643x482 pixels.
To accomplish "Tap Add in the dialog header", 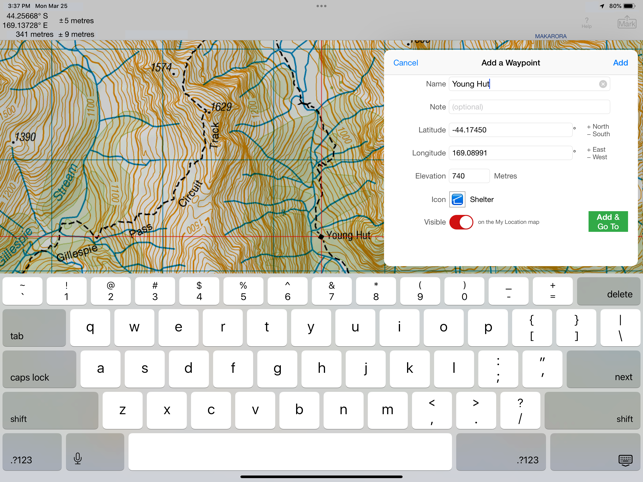I will tap(620, 63).
